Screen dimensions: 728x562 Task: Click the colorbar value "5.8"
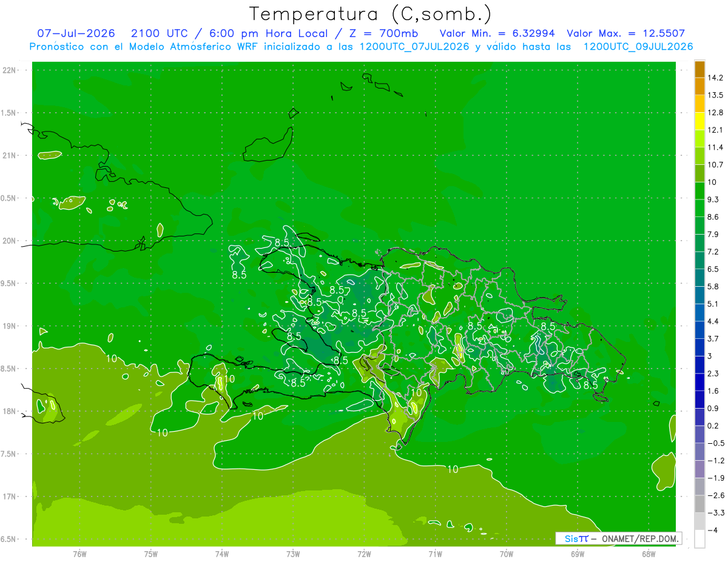[x=713, y=287]
